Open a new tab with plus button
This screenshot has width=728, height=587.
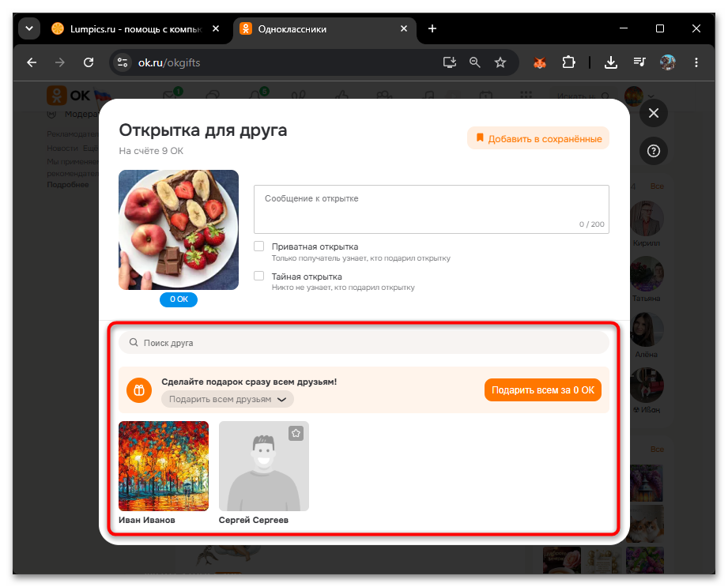coord(432,28)
